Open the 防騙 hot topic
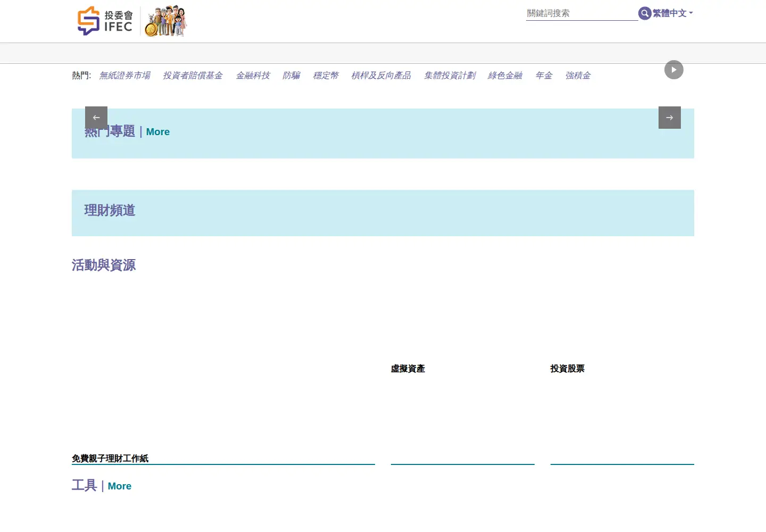766x532 pixels. 292,76
